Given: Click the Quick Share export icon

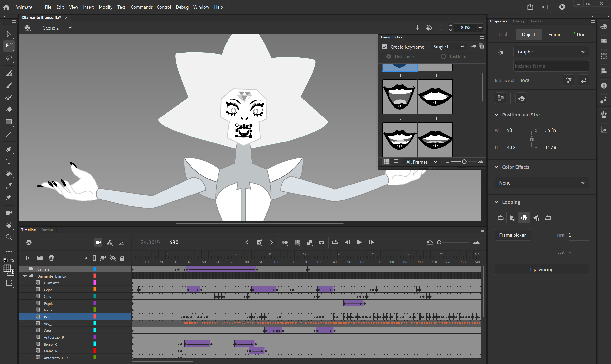Looking at the screenshot, I should click(530, 7).
